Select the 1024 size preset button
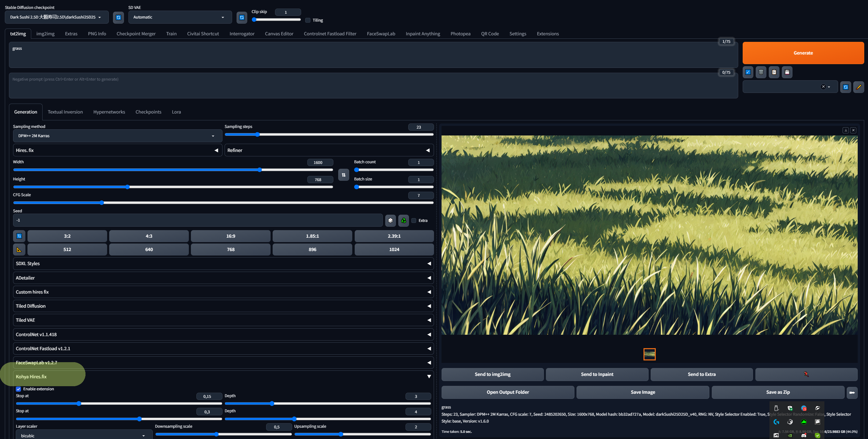868x439 pixels. [394, 250]
